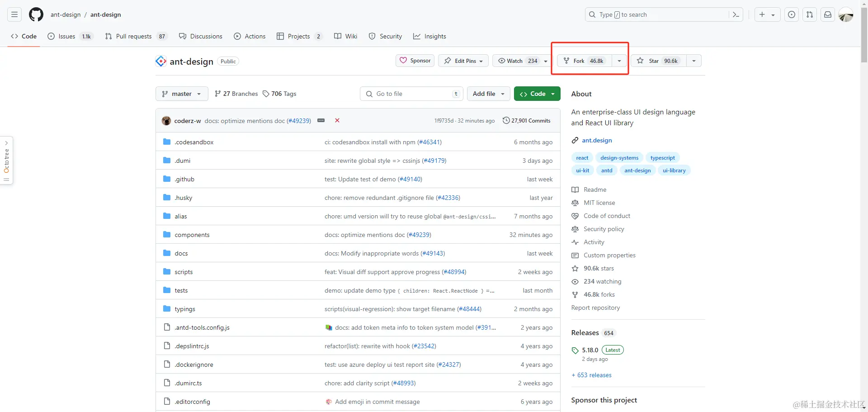Click the ui-library topic tag
Image resolution: width=868 pixels, height=412 pixels.
(674, 170)
